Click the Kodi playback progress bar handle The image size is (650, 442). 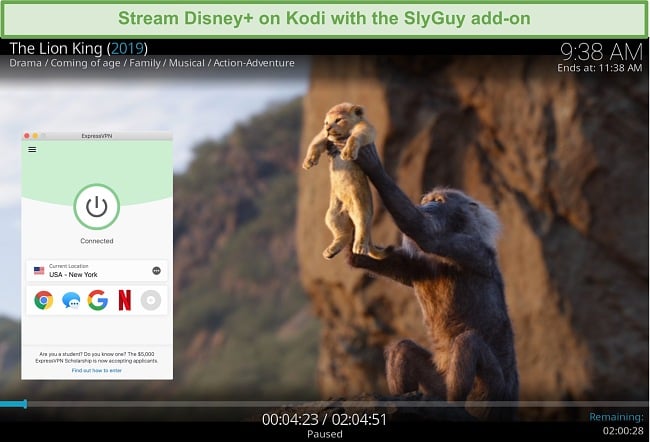(x=25, y=404)
